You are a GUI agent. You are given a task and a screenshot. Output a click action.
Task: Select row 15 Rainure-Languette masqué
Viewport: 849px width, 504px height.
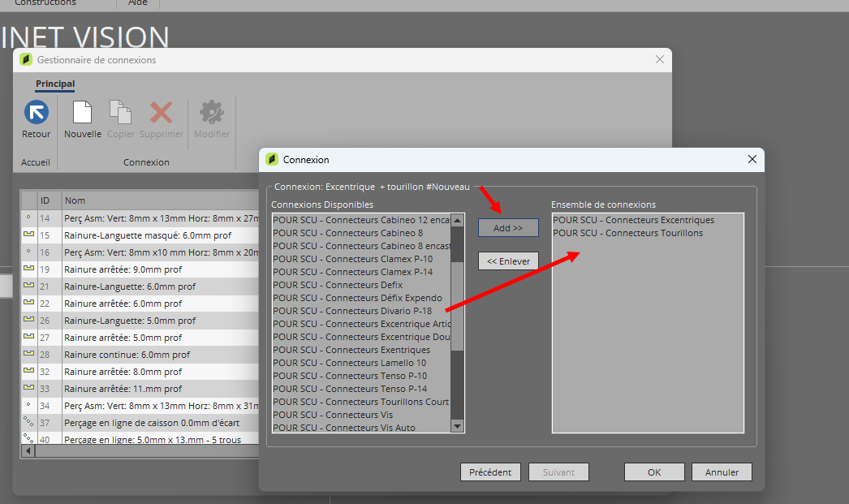point(140,235)
